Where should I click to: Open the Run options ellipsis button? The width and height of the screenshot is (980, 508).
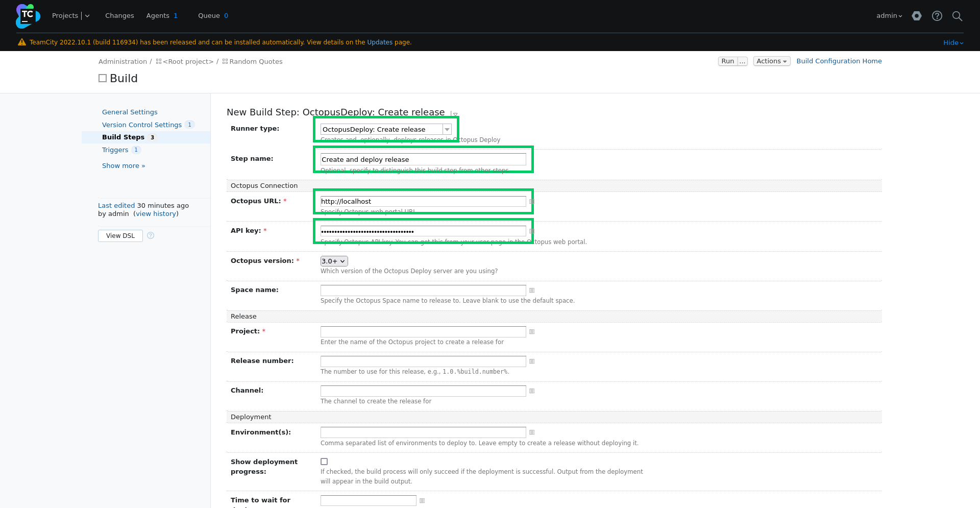click(x=743, y=61)
